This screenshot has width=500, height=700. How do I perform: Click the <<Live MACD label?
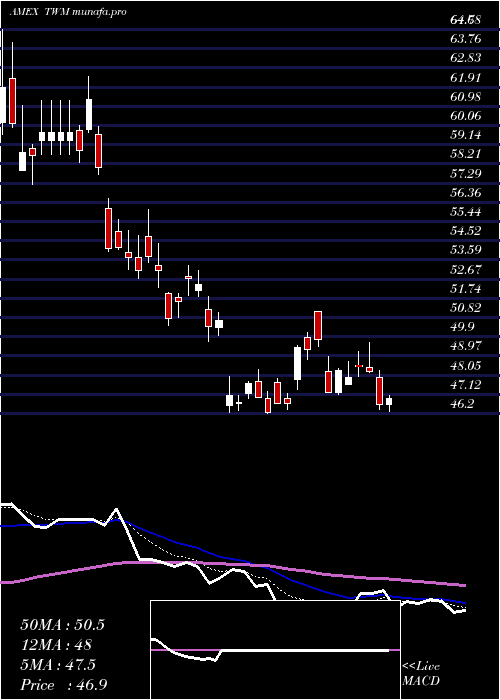(x=421, y=674)
